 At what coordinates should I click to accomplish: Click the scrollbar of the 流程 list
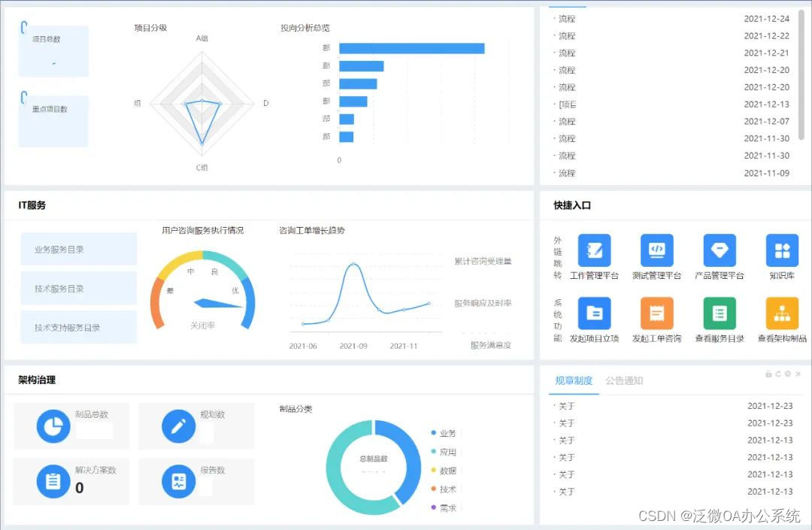(x=801, y=74)
